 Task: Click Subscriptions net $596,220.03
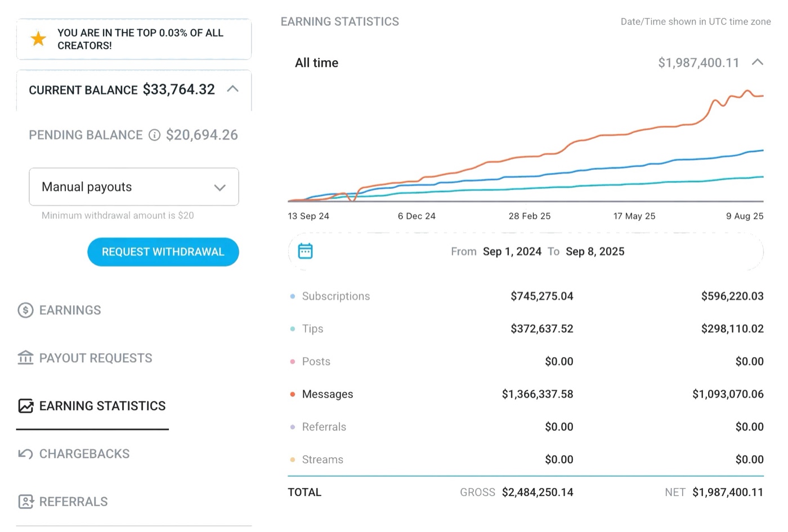(x=732, y=296)
